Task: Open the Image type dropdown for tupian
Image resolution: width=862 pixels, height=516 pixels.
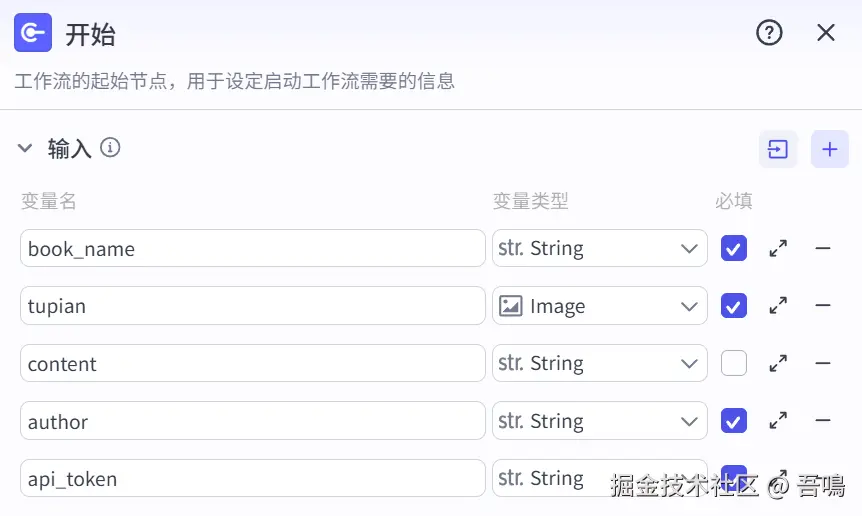Action: tap(599, 306)
